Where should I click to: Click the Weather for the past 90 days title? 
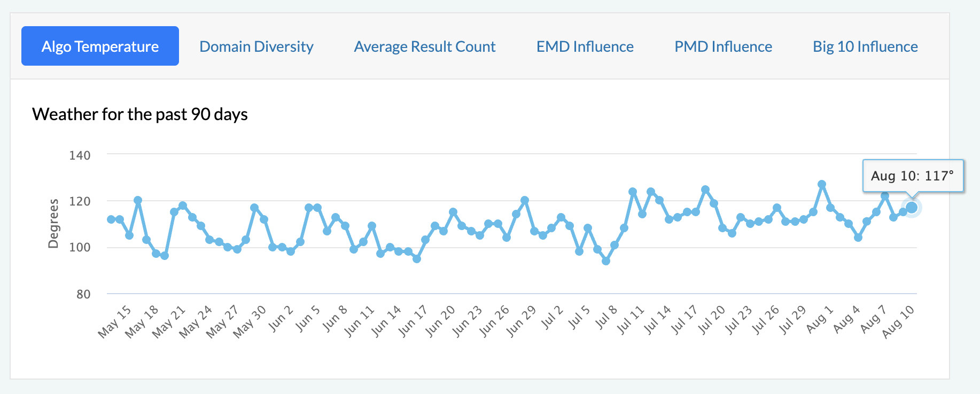coord(140,114)
